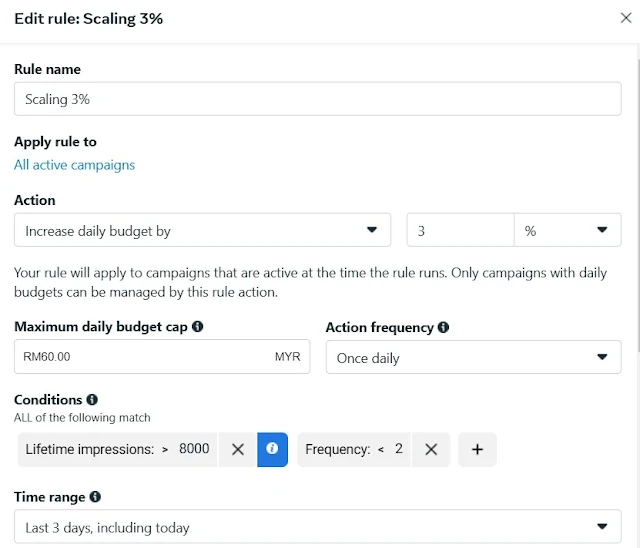Close the Edit rule dialog

(626, 18)
